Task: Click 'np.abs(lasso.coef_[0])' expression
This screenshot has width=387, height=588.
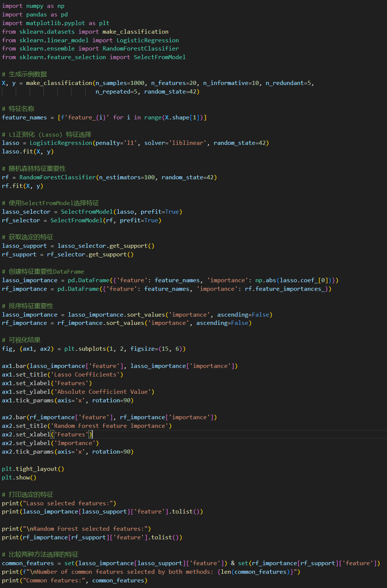Action: pyautogui.click(x=294, y=280)
